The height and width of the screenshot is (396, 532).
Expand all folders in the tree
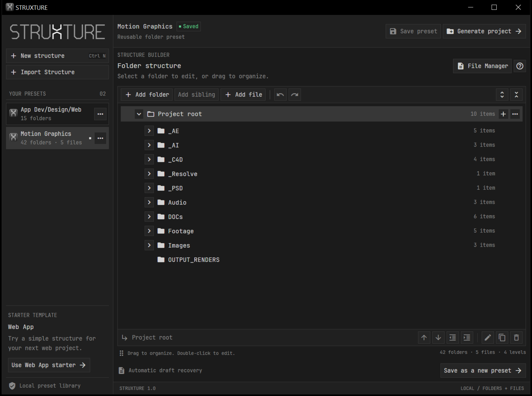502,95
